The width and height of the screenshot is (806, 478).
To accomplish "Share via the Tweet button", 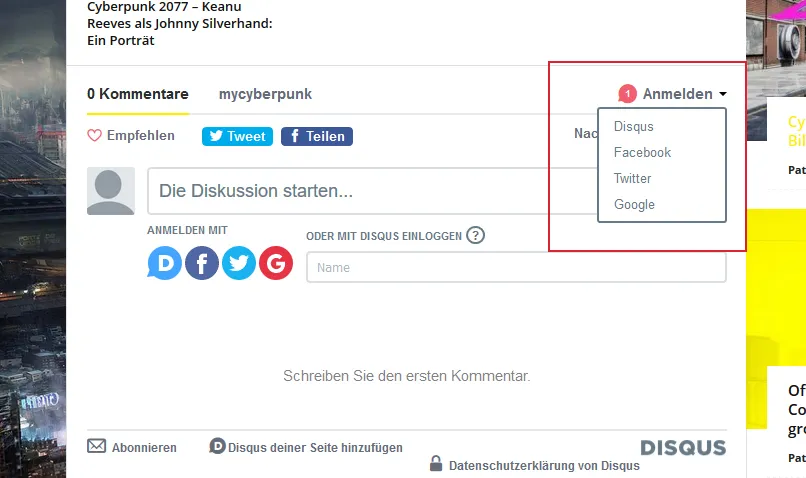I will (x=237, y=136).
